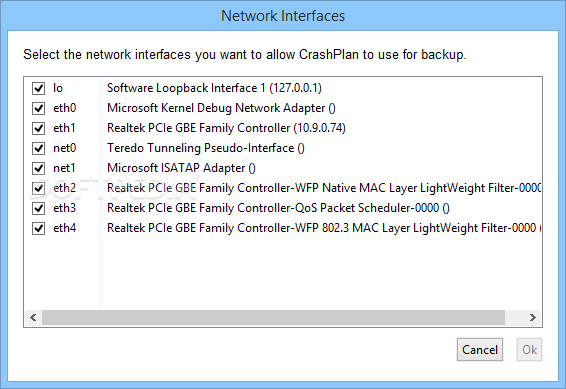Click the horizontal scrollbar thumb
This screenshot has width=566, height=389.
273,318
